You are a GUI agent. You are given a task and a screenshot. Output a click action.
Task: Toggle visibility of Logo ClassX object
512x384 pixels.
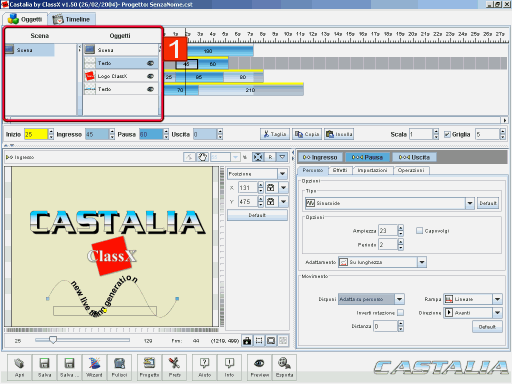pos(150,76)
